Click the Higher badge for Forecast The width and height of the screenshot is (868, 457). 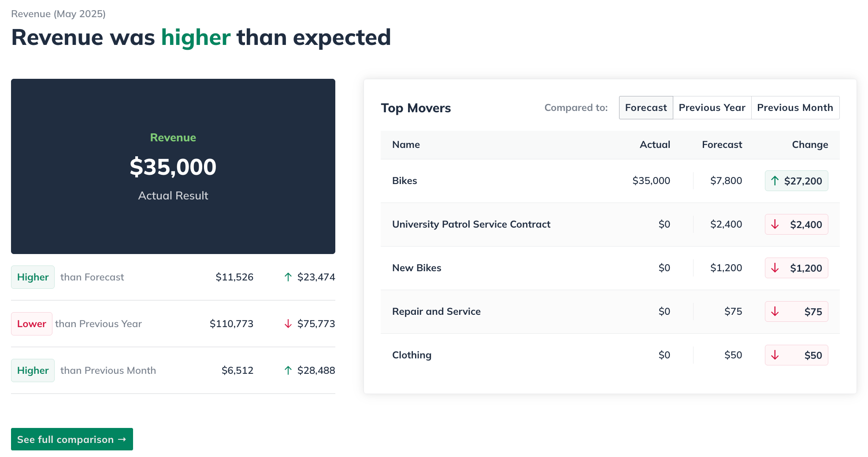pyautogui.click(x=33, y=277)
